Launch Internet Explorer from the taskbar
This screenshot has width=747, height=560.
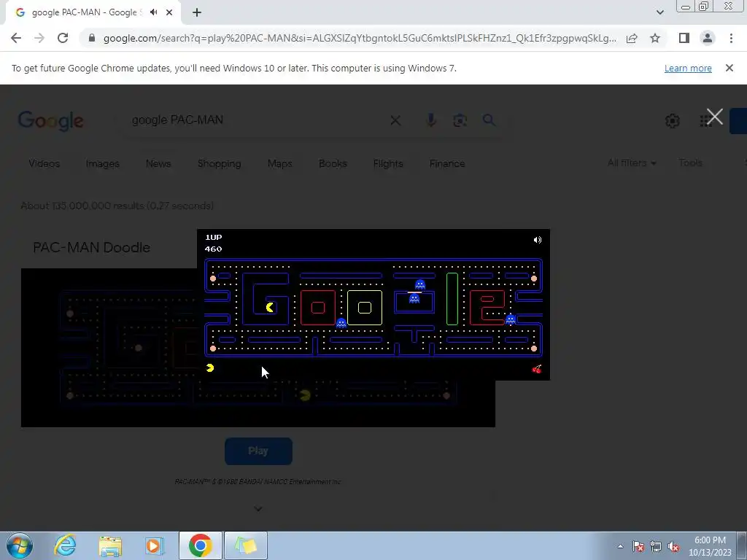click(x=65, y=545)
